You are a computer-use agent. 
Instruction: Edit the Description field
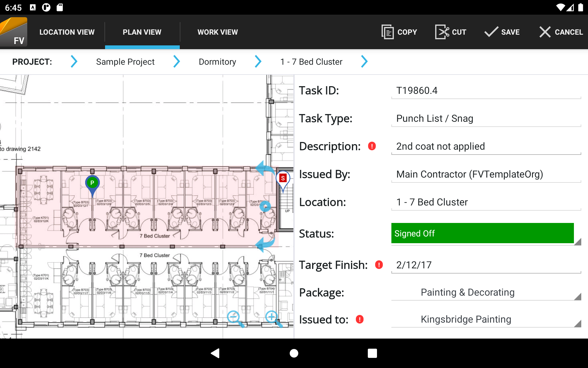[x=486, y=146]
